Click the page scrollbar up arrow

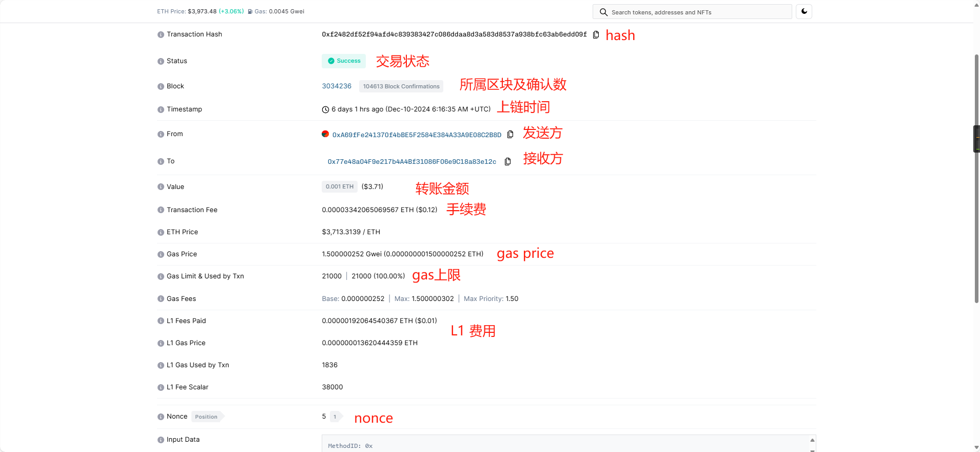pyautogui.click(x=976, y=4)
